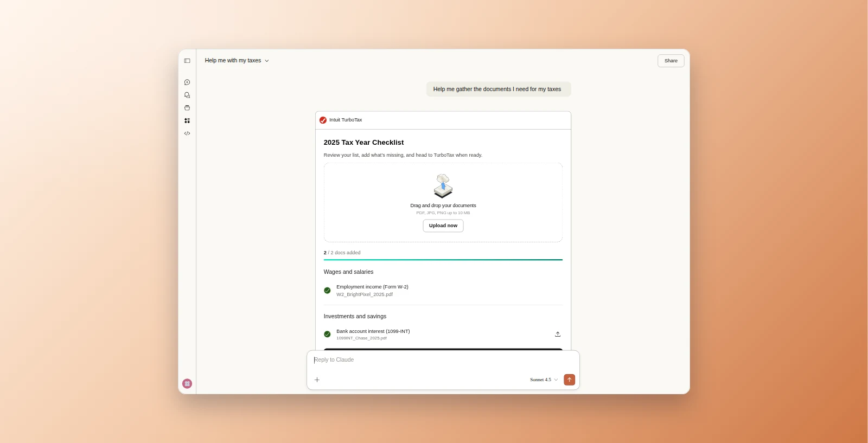This screenshot has width=868, height=443.
Task: Open the artifacts grid icon in sidebar
Action: click(x=187, y=120)
